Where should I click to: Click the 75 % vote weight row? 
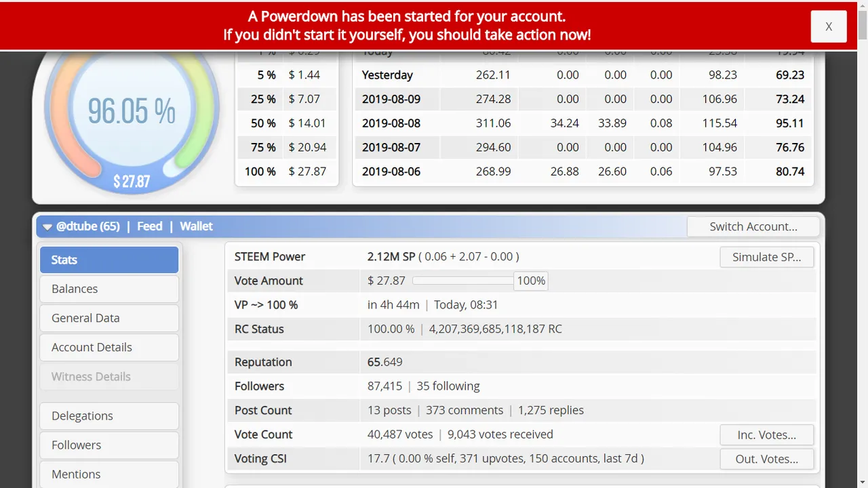point(286,147)
